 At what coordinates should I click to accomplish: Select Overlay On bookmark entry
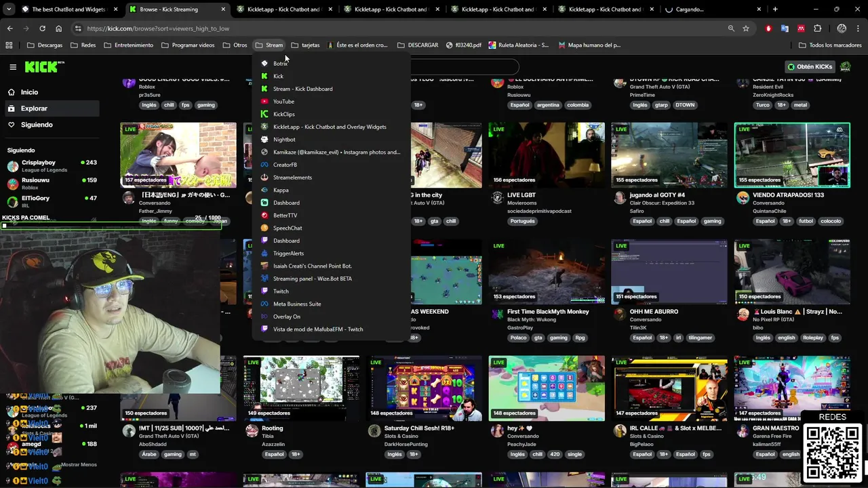[x=331, y=317]
